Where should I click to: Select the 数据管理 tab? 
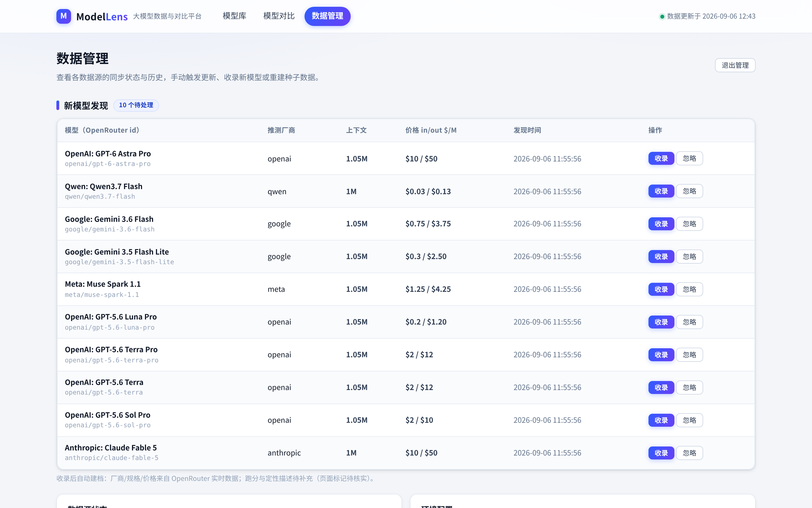[327, 16]
